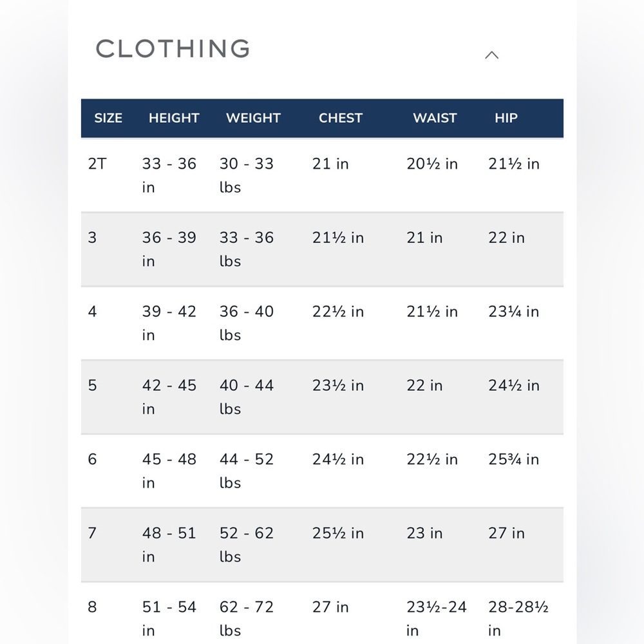The height and width of the screenshot is (644, 644).
Task: Select the 28-28½ in hip cell
Action: [518, 618]
